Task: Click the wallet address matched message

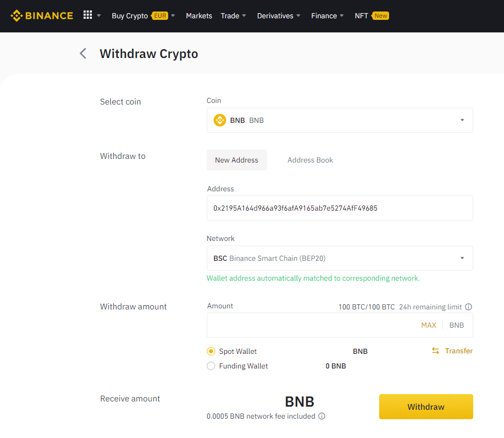Action: 313,278
